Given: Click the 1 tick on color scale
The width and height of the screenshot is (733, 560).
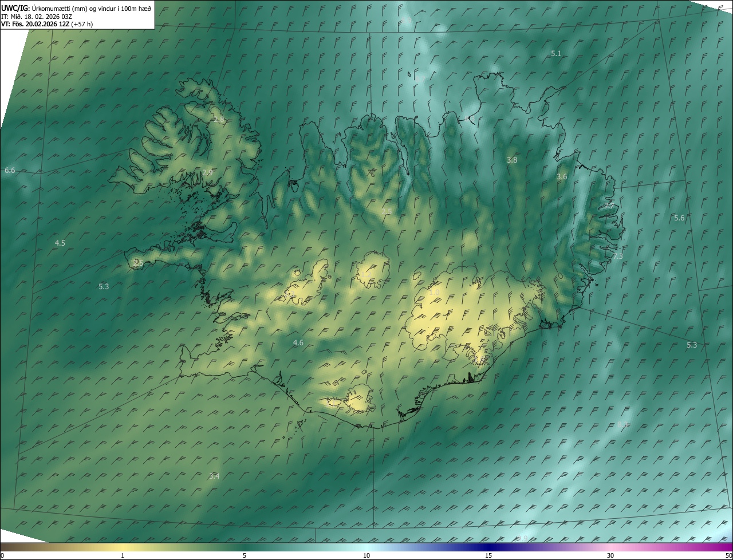Looking at the screenshot, I should tap(123, 555).
